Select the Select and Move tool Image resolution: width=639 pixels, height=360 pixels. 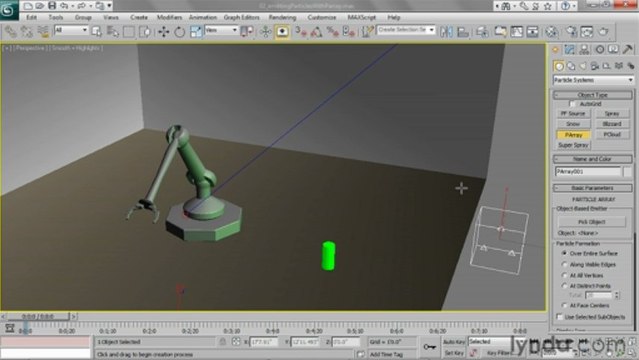(164, 31)
